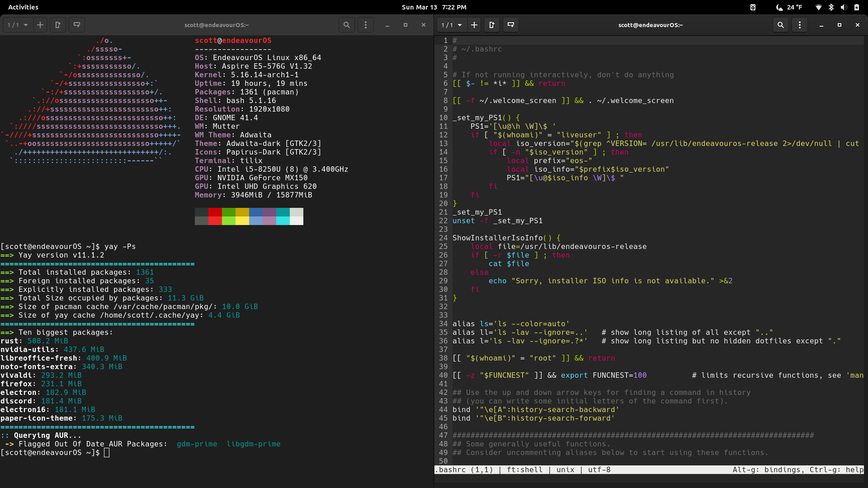The image size is (868, 488).
Task: Click the 'Kernel: 5.16.14-arch1-1' line
Action: [x=247, y=75]
